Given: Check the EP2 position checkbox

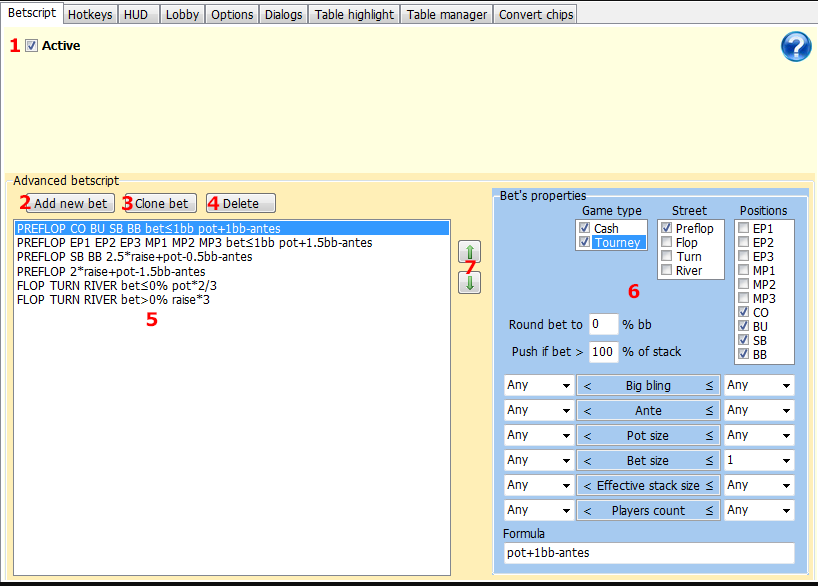Looking at the screenshot, I should point(744,242).
